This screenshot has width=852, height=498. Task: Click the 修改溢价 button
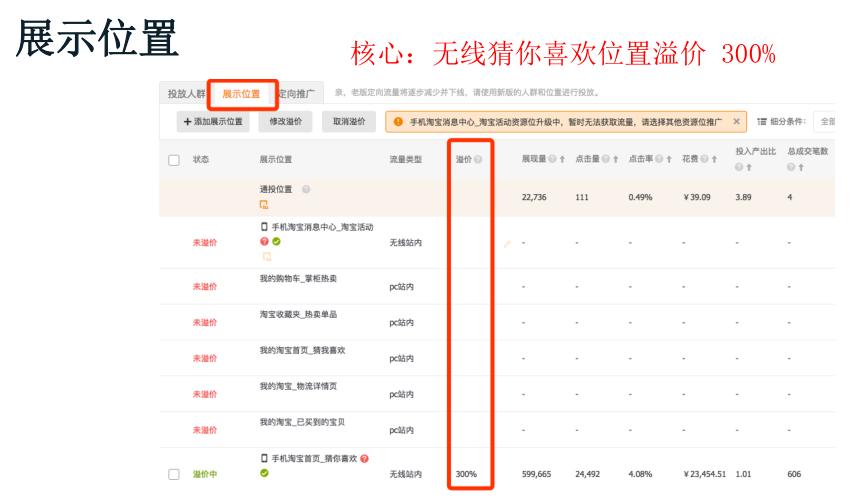point(286,122)
